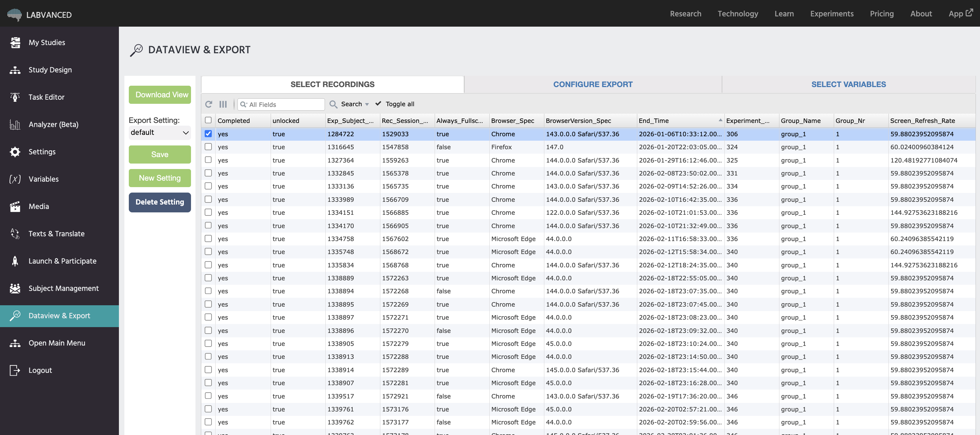Check the box for subject 1335748

point(208,252)
